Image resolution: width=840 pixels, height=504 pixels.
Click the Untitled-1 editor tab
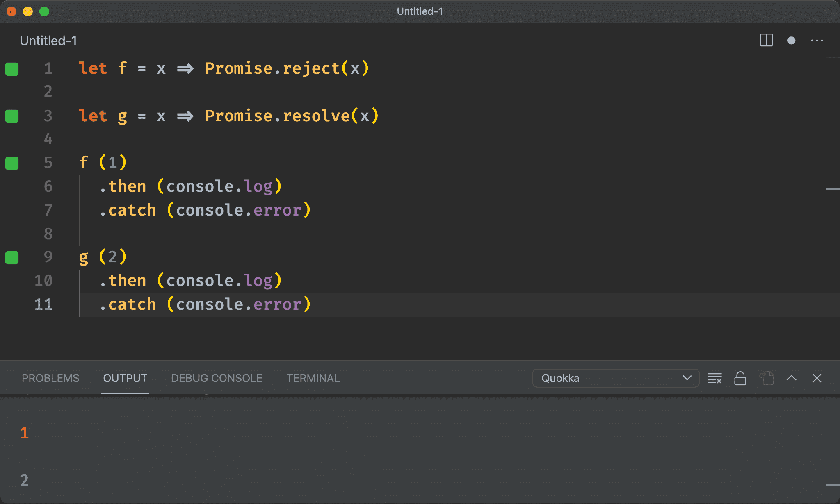pos(48,41)
